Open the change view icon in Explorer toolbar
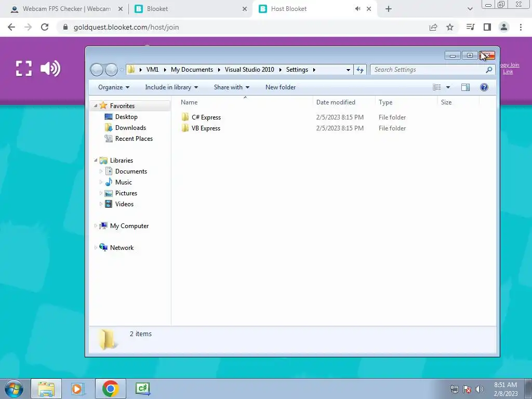The height and width of the screenshot is (399, 532). [x=436, y=87]
